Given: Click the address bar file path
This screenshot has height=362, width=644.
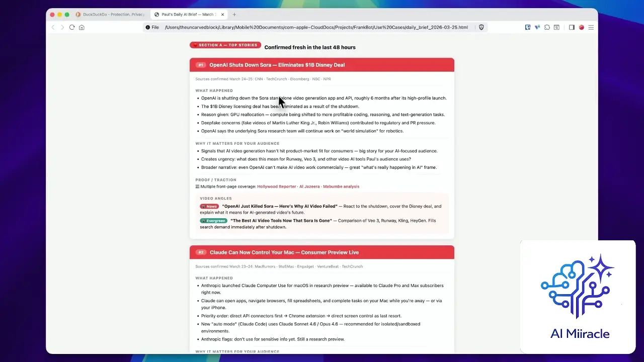Looking at the screenshot, I should pyautogui.click(x=316, y=27).
